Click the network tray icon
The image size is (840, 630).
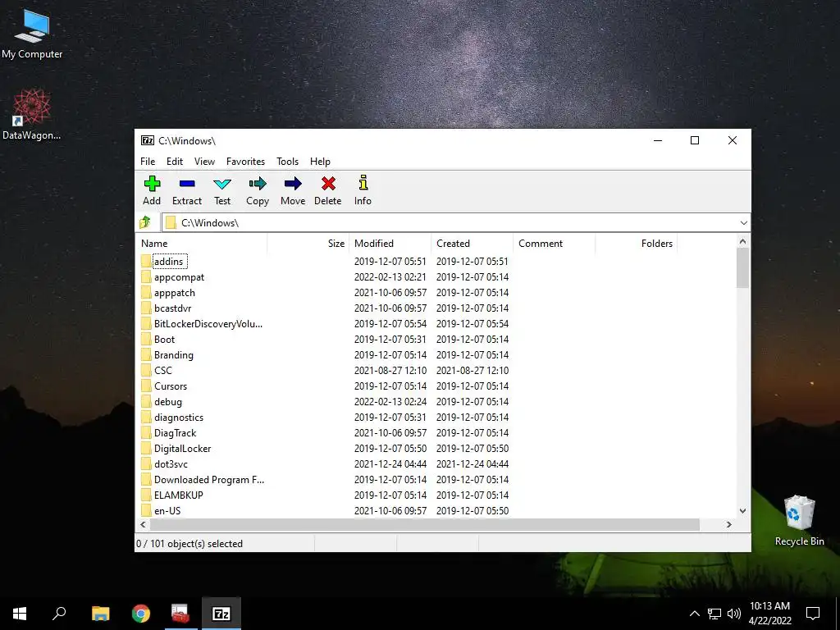[x=714, y=614]
